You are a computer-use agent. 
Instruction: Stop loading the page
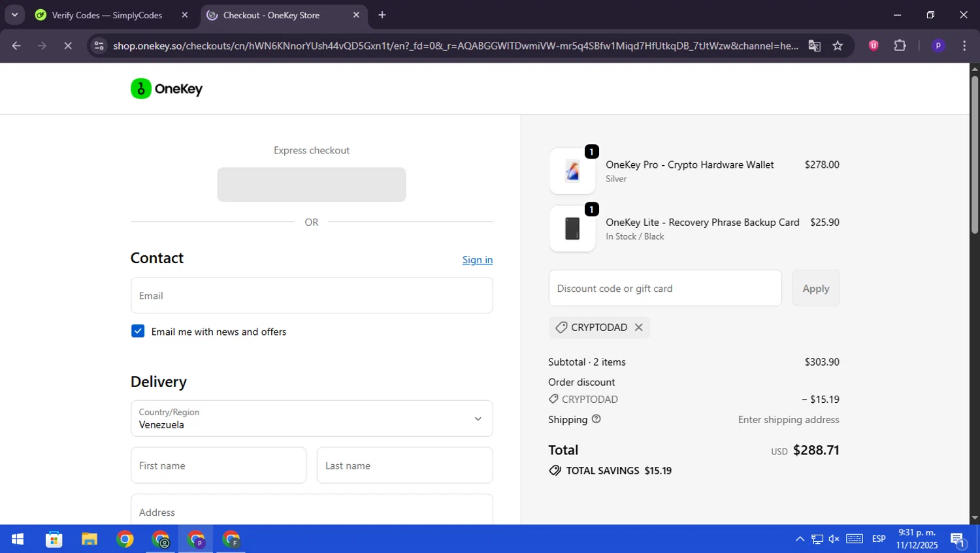[68, 46]
